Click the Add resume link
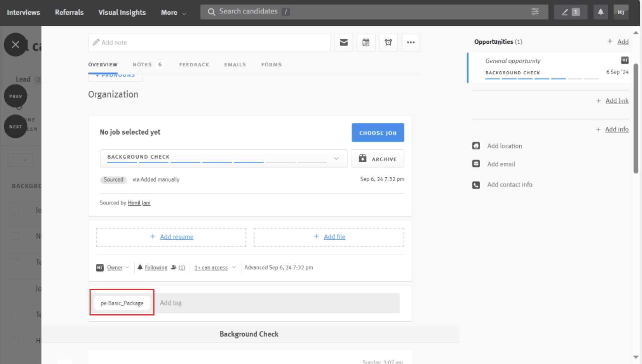Image resolution: width=642 pixels, height=364 pixels. [176, 237]
